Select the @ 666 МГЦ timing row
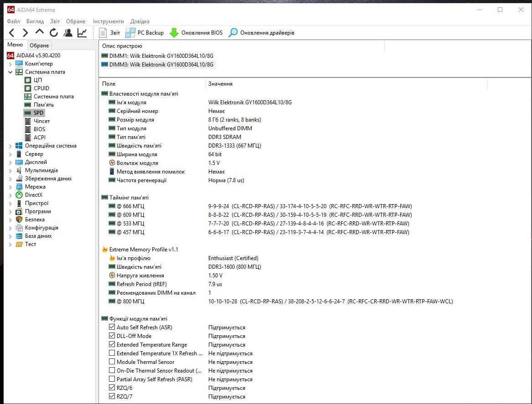Image resolution: width=532 pixels, height=404 pixels. point(260,206)
